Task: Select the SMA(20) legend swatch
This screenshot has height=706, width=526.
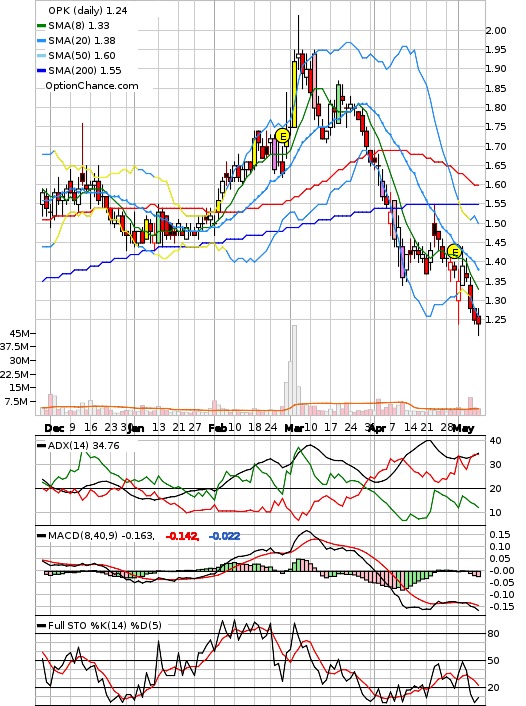Action: [42, 41]
